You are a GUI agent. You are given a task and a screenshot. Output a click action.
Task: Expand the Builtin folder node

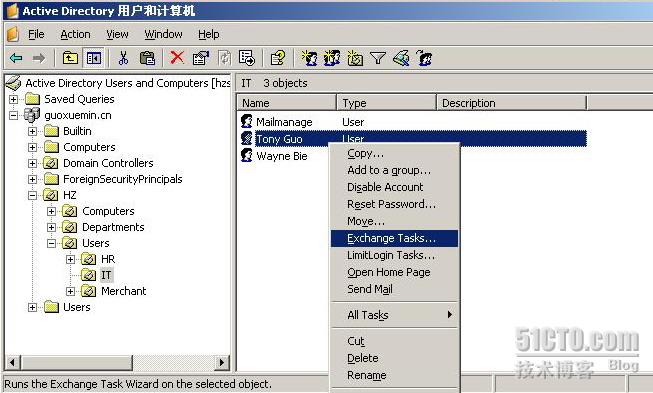[x=32, y=131]
